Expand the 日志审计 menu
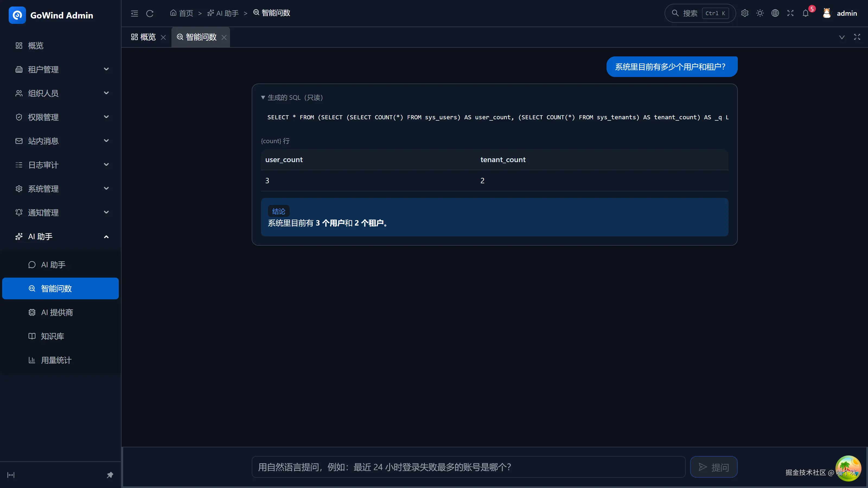The image size is (868, 488). click(61, 165)
